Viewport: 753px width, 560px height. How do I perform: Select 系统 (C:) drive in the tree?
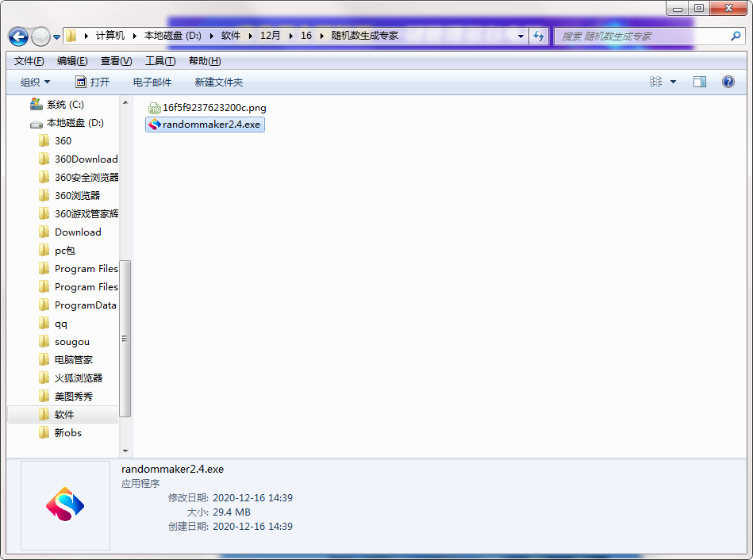(x=65, y=105)
